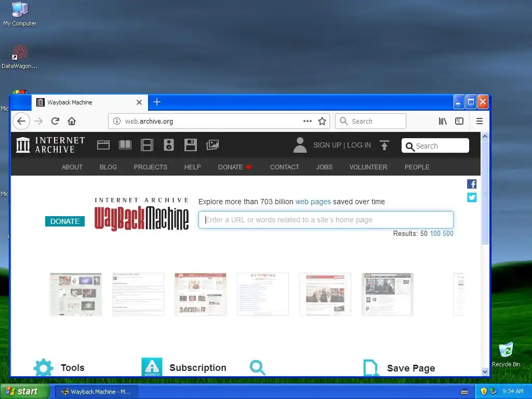The height and width of the screenshot is (399, 532).
Task: Open the DONATE nav item with heart
Action: pyautogui.click(x=235, y=167)
